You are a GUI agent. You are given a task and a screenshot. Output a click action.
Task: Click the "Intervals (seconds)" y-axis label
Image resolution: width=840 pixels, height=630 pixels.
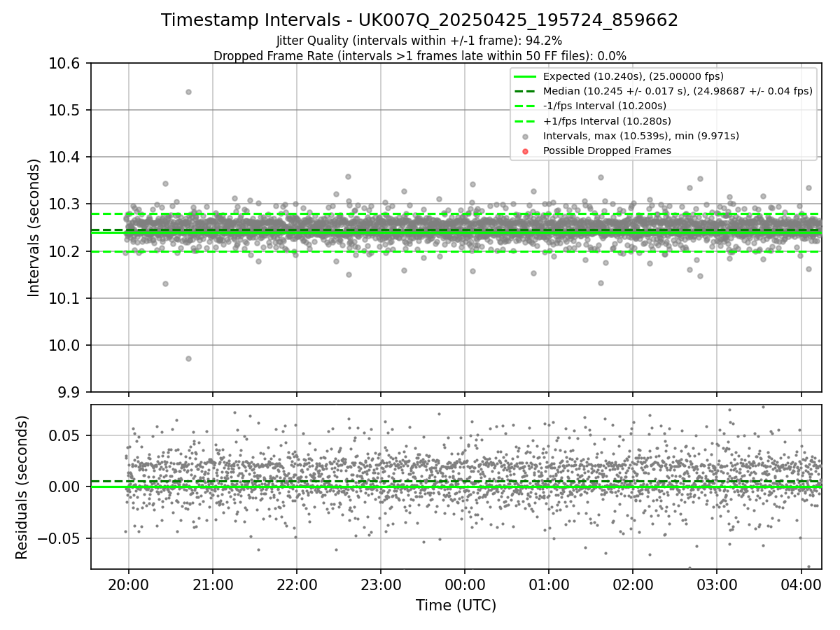coord(34,227)
